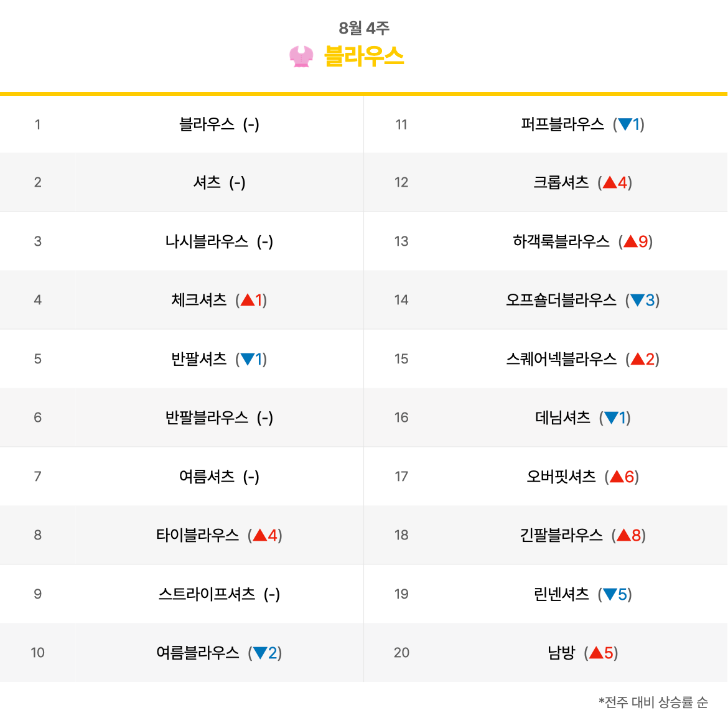728x728 pixels.
Task: Click the red up arrow beside 하객룩블라우스
Action: [x=630, y=241]
